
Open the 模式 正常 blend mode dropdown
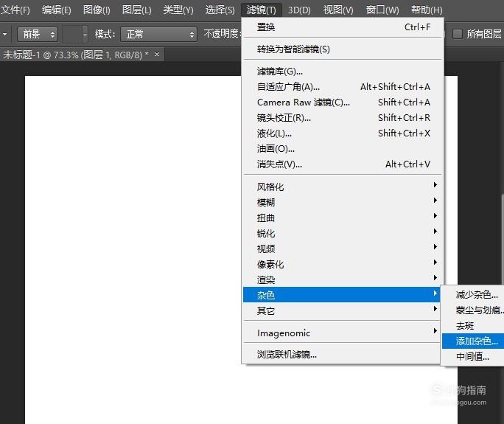click(x=158, y=34)
